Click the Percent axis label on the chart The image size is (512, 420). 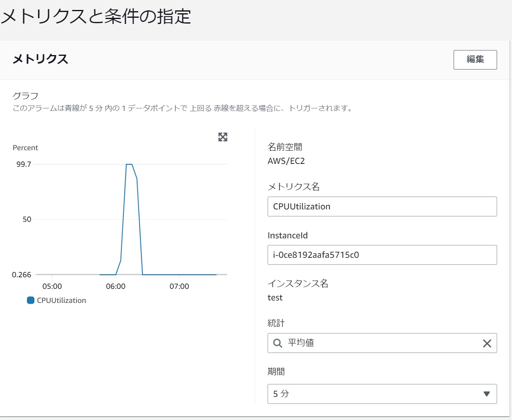click(25, 147)
